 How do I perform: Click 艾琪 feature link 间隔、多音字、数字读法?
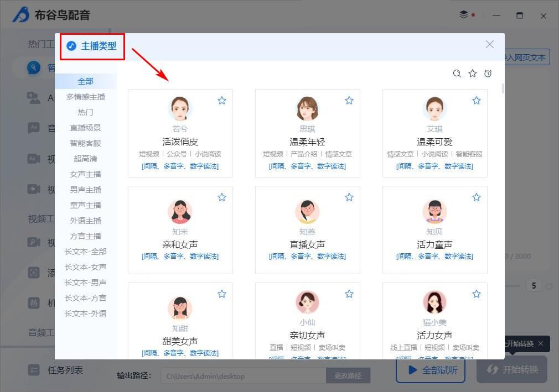[x=434, y=166]
